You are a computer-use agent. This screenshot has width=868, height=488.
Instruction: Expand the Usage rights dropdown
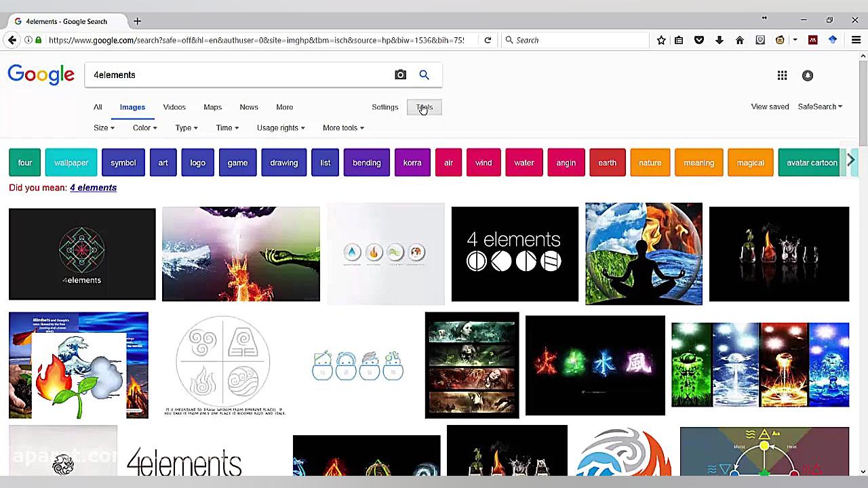(281, 127)
